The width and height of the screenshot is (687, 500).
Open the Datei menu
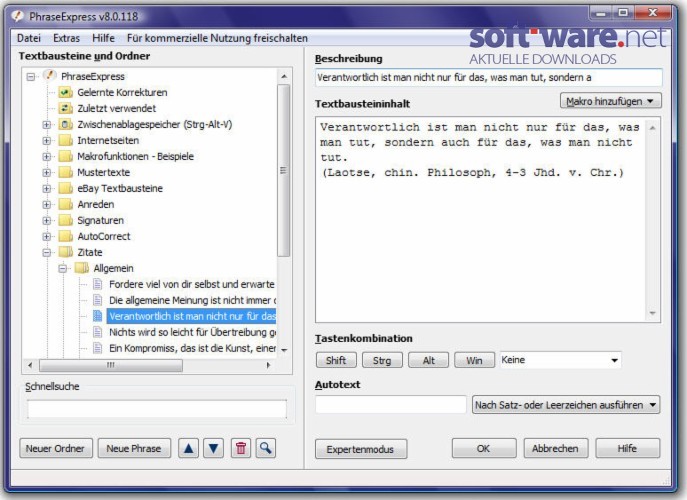pos(29,38)
